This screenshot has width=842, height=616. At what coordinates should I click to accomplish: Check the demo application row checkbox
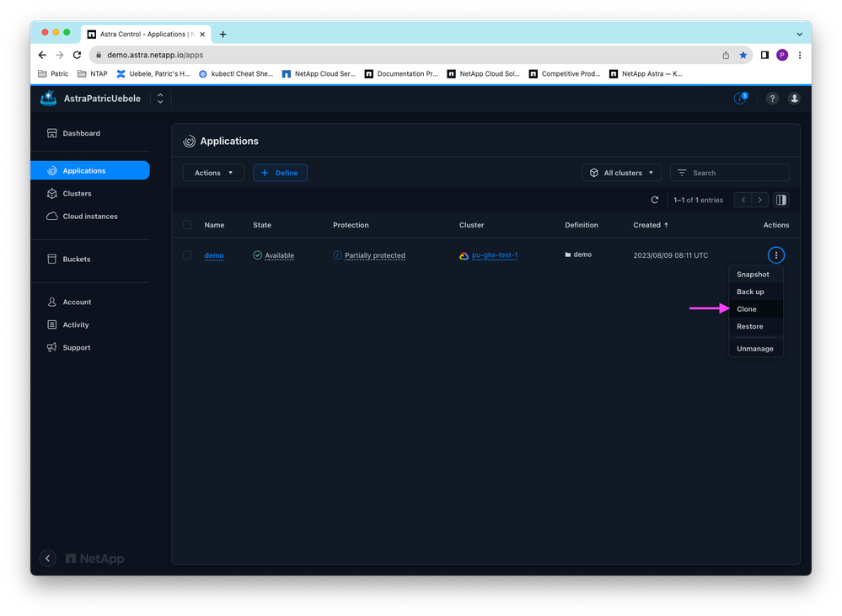187,255
